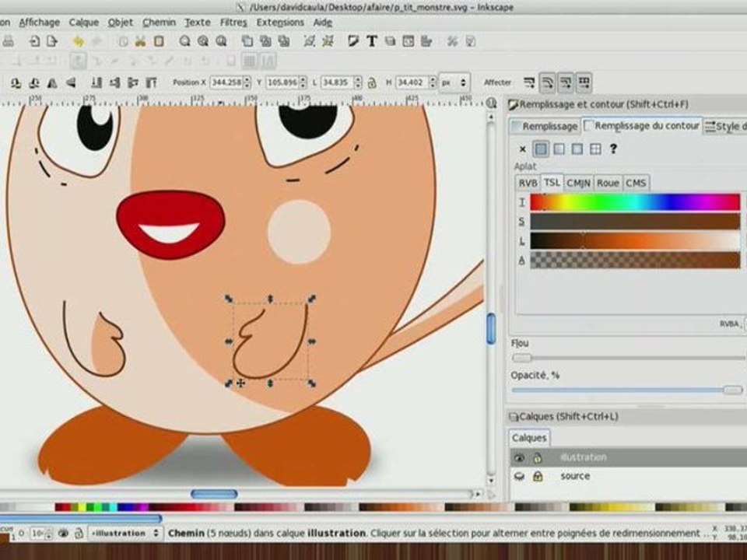The image size is (747, 560).
Task: Lower selection to bottom
Action: (x=96, y=83)
